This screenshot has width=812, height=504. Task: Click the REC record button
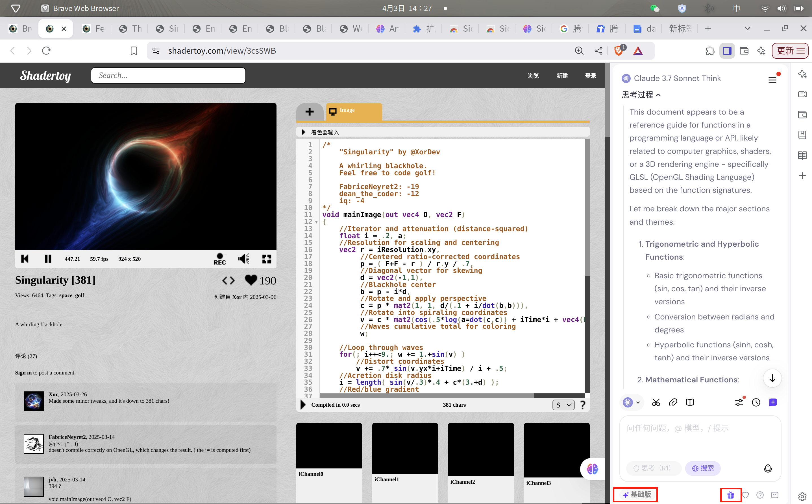(219, 259)
